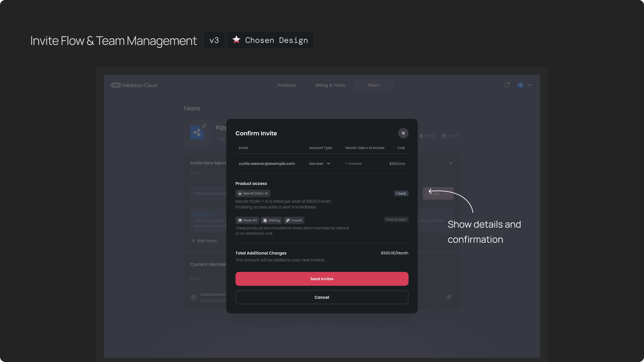Viewport: 644px width, 362px height.
Task: Click the Staking product chip in dialog
Action: point(271,220)
